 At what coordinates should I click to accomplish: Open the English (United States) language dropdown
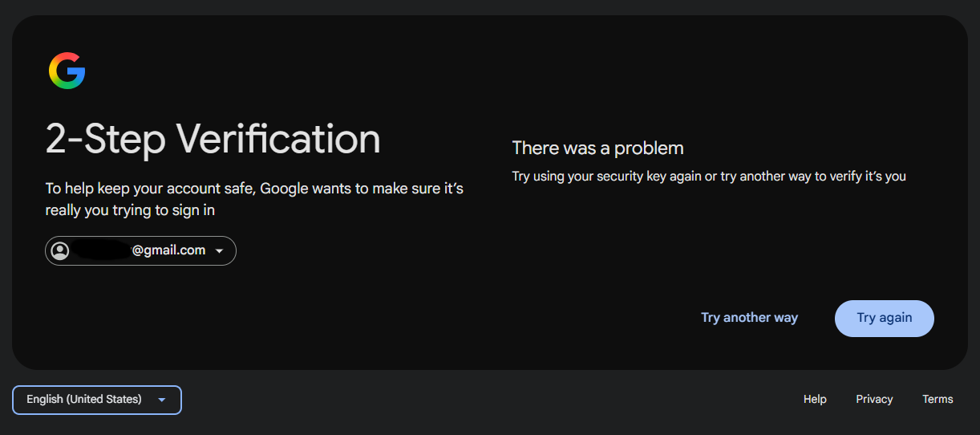pos(97,400)
